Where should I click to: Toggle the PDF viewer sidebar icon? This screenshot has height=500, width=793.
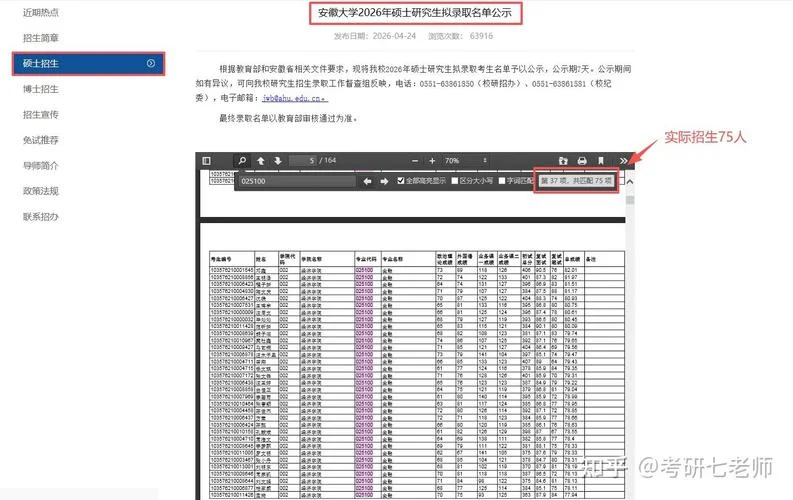[x=206, y=161]
